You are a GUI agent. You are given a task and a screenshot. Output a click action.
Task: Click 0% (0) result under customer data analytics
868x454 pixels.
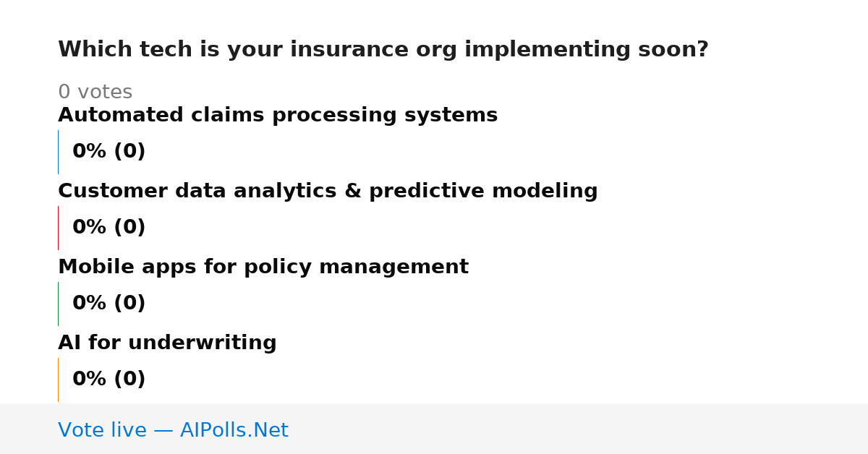tap(109, 228)
